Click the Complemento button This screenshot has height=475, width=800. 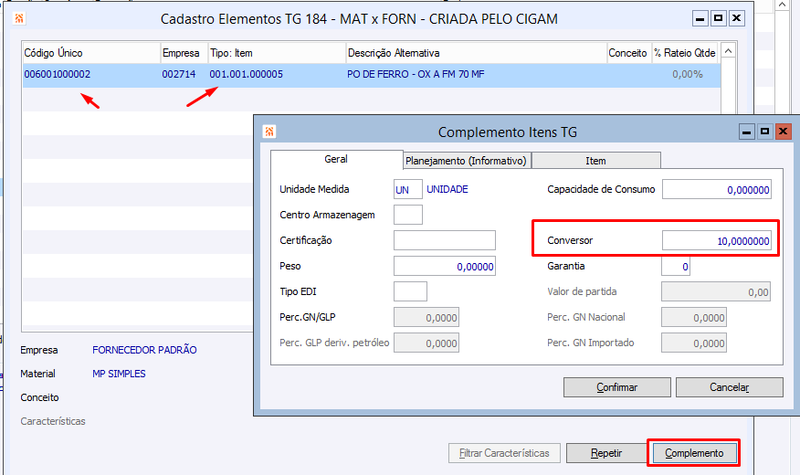point(694,453)
